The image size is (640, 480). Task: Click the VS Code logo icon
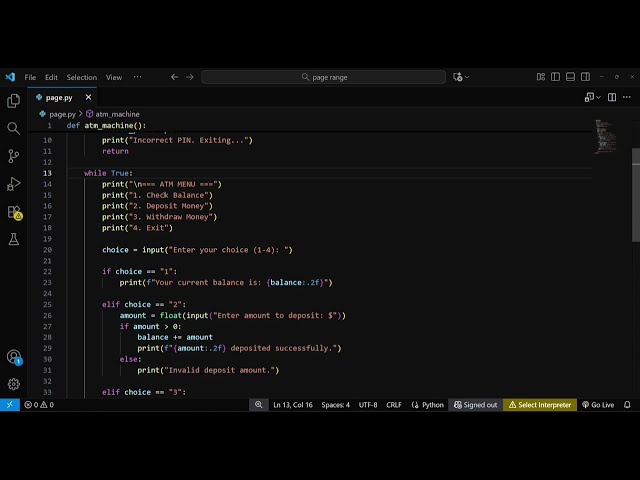coord(10,77)
